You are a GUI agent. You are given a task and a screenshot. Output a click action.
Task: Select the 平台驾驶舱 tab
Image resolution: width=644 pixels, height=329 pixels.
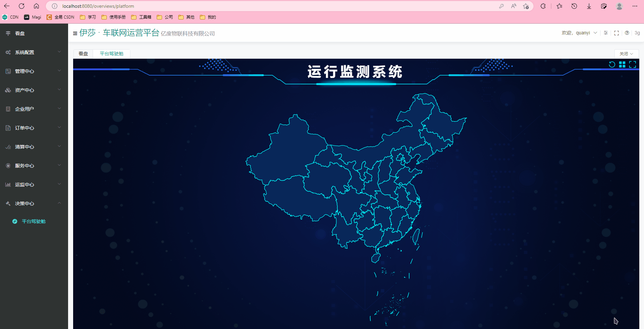tap(112, 54)
